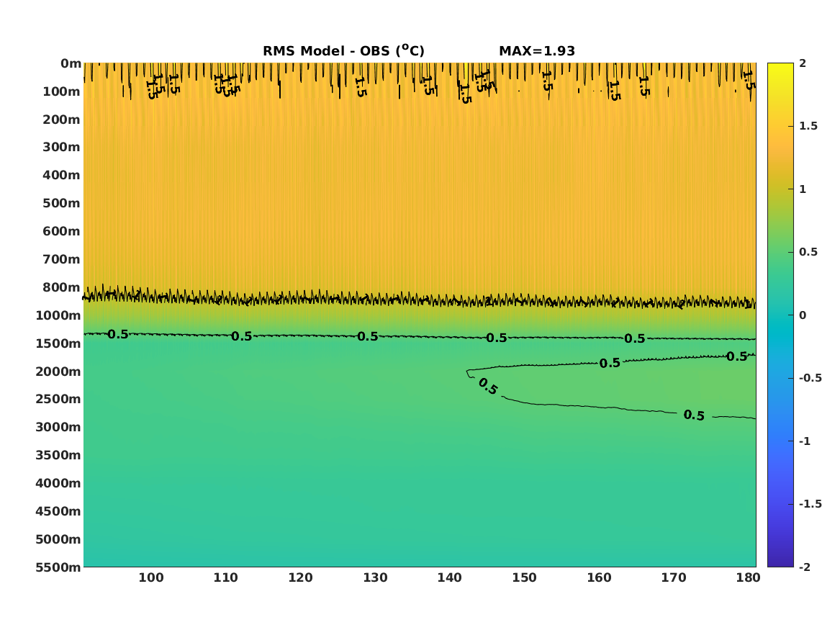Click the "MAX=1.93" text in the title

tap(537, 51)
